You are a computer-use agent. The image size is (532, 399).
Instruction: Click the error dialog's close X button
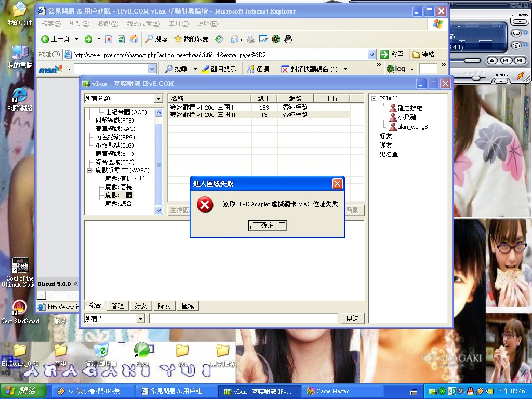(x=337, y=183)
